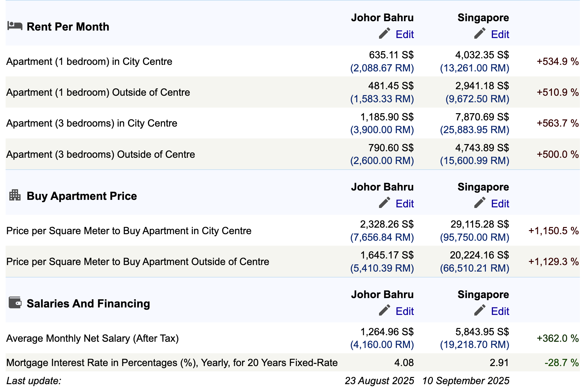Click 'Apartment (1 bedroom) in City Centre' row label

click(89, 61)
